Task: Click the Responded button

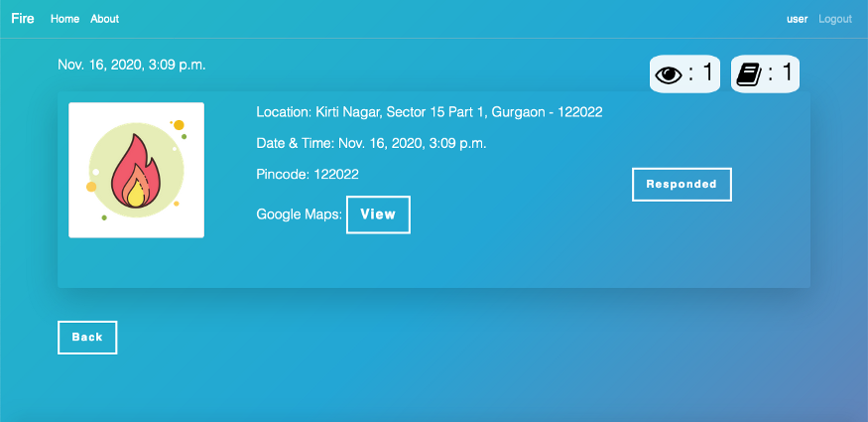Action: [x=682, y=185]
